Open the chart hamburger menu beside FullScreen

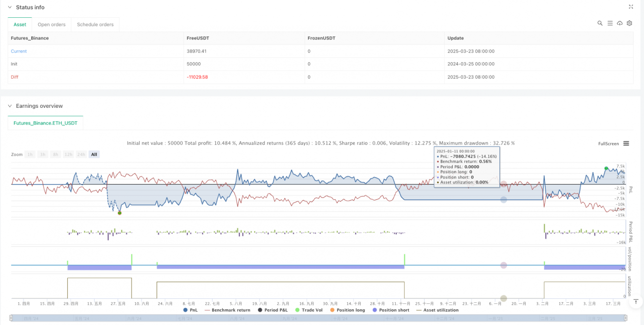(x=626, y=143)
